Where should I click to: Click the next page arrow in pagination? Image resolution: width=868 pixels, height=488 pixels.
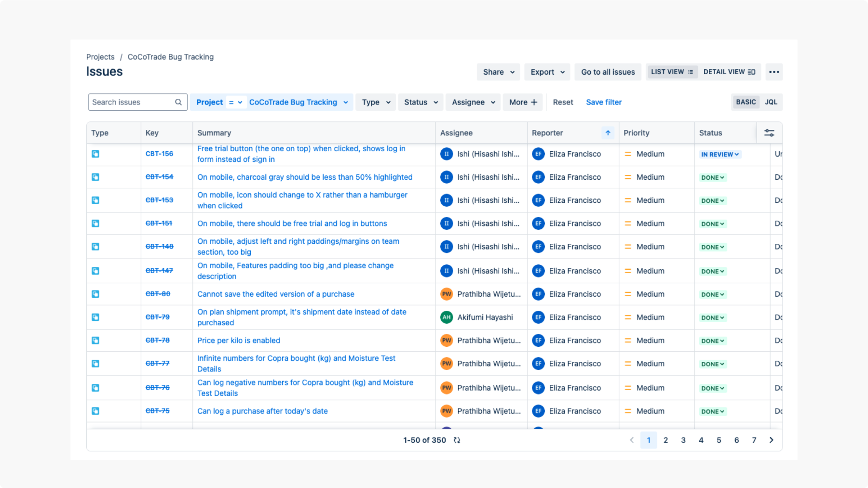coord(771,440)
